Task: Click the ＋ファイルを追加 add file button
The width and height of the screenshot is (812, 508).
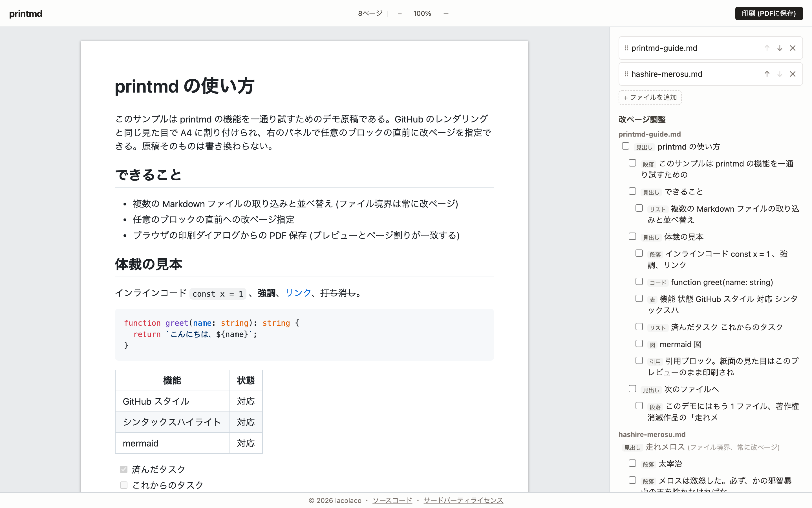Action: click(650, 97)
